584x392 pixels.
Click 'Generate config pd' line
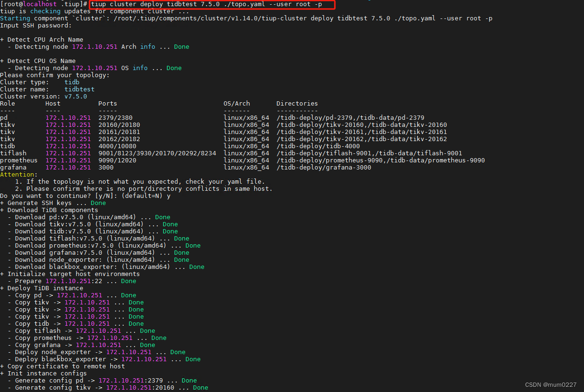point(102,381)
